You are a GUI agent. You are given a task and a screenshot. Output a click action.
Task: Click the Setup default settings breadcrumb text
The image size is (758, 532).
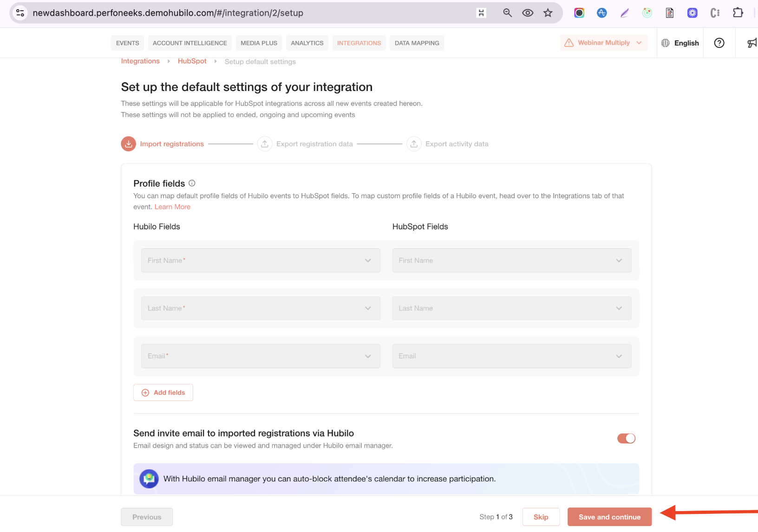click(x=260, y=62)
